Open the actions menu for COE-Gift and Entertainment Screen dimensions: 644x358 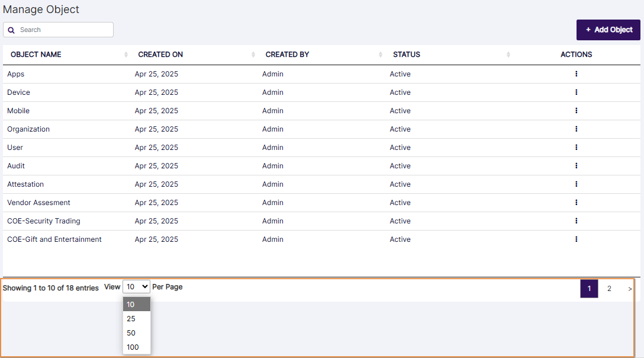576,239
